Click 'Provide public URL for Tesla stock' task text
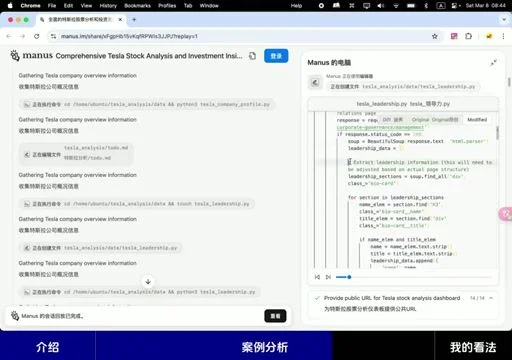Image resolution: width=512 pixels, height=360 pixels. tap(392, 298)
